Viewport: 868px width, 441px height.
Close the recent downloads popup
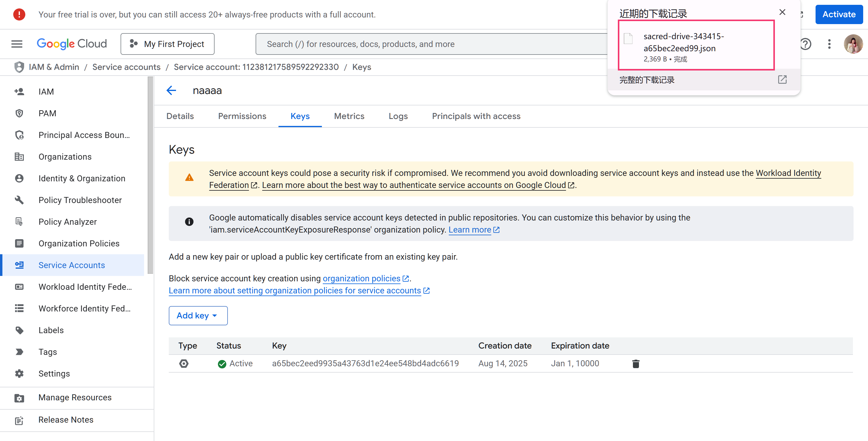coord(782,12)
